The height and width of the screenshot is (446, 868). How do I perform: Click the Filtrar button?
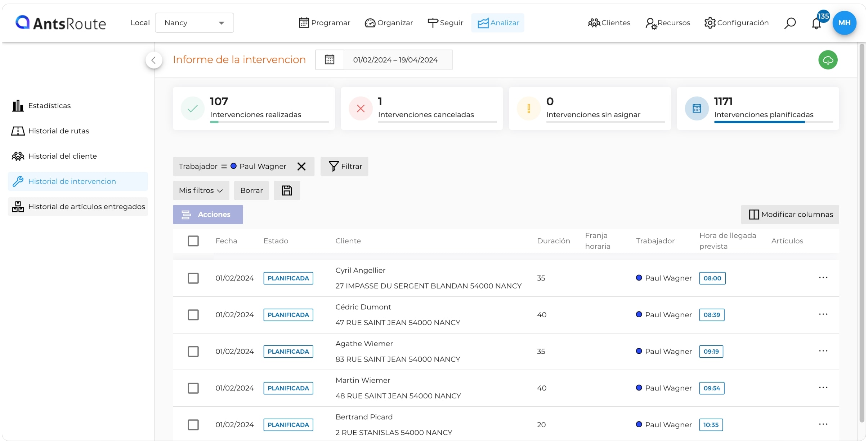(x=344, y=166)
